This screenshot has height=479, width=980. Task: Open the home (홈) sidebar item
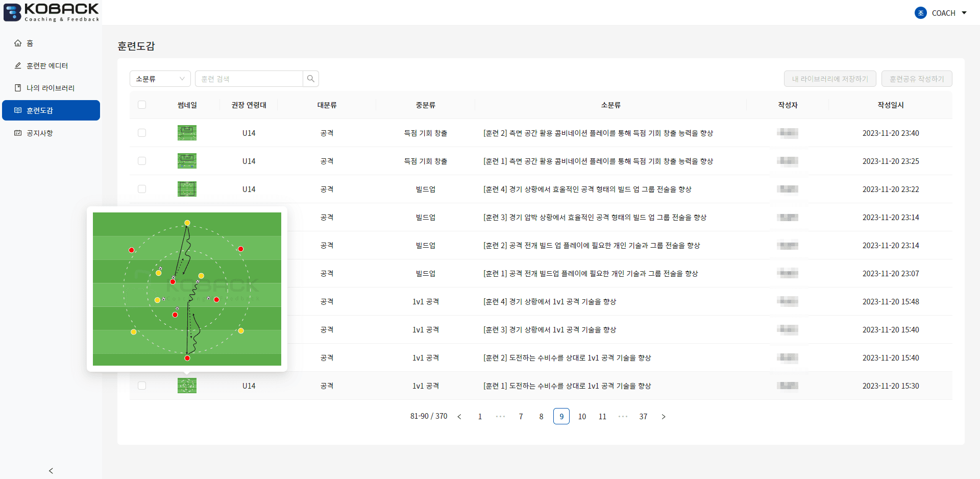coord(30,43)
